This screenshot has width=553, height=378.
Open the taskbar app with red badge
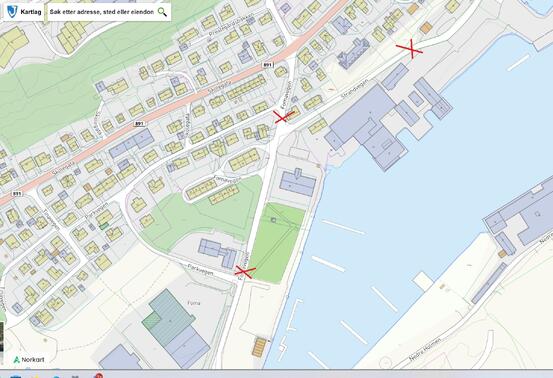point(98,376)
